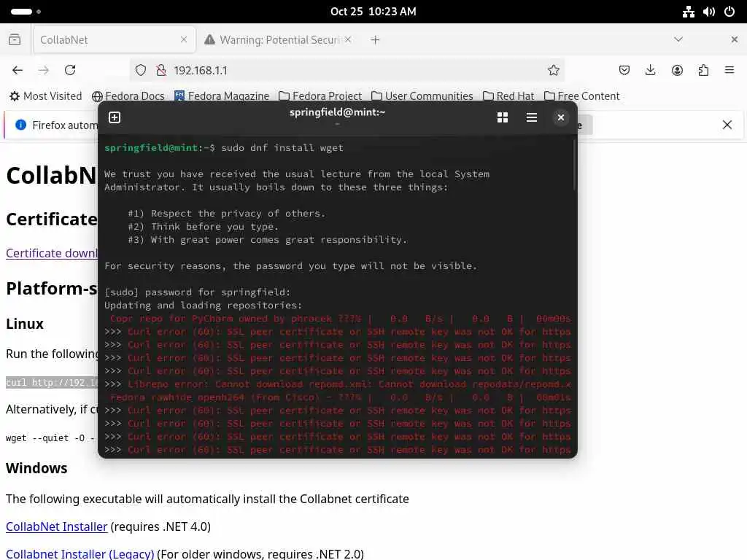Click the Windows heading on the page
The image size is (747, 560).
coord(36,468)
